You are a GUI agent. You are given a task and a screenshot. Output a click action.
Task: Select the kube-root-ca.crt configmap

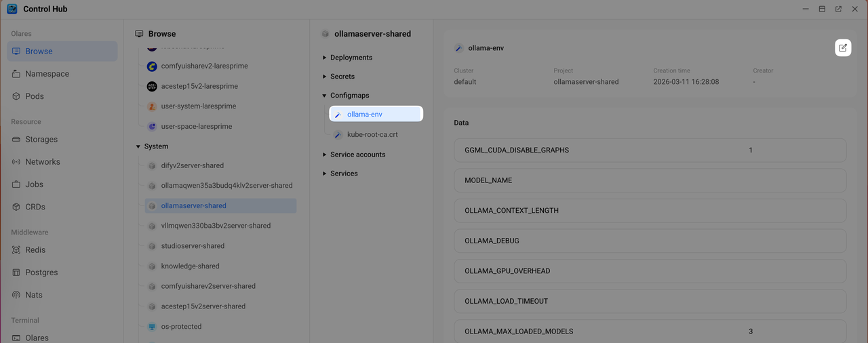pyautogui.click(x=372, y=134)
